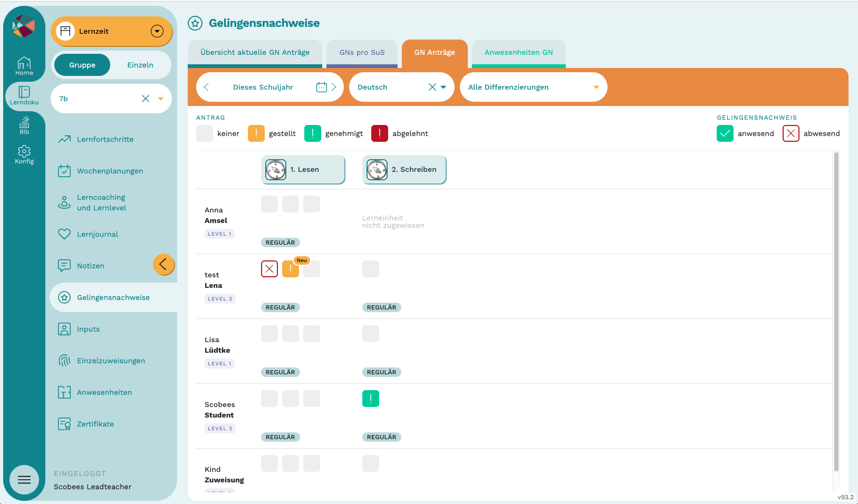The image size is (858, 504).
Task: Open Scobees Student's green approved marker
Action: tap(371, 399)
